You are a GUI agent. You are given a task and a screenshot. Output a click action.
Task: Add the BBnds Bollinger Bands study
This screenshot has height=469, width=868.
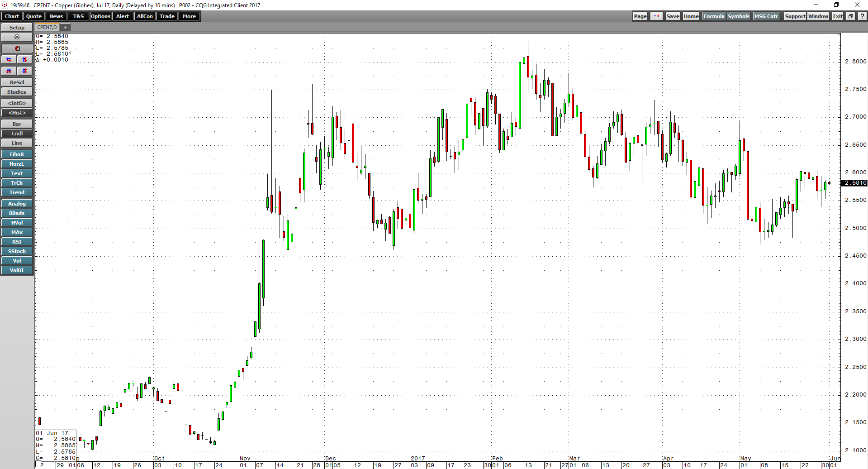[17, 213]
